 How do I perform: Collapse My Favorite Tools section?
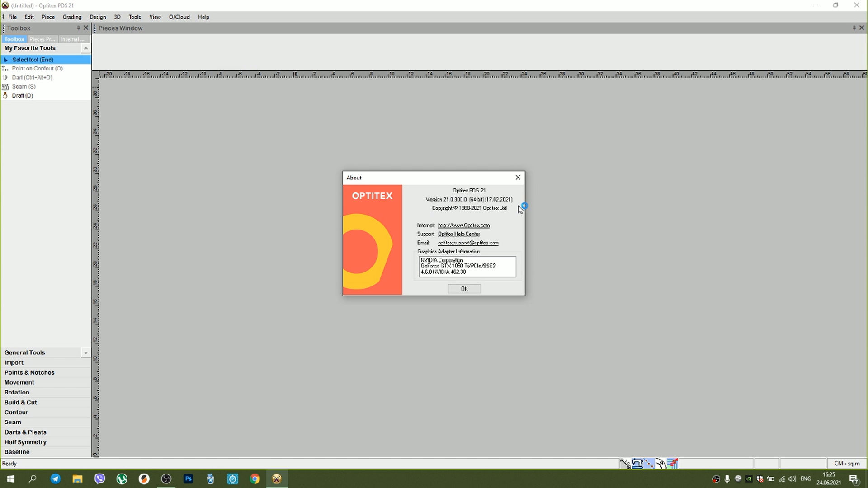point(85,48)
